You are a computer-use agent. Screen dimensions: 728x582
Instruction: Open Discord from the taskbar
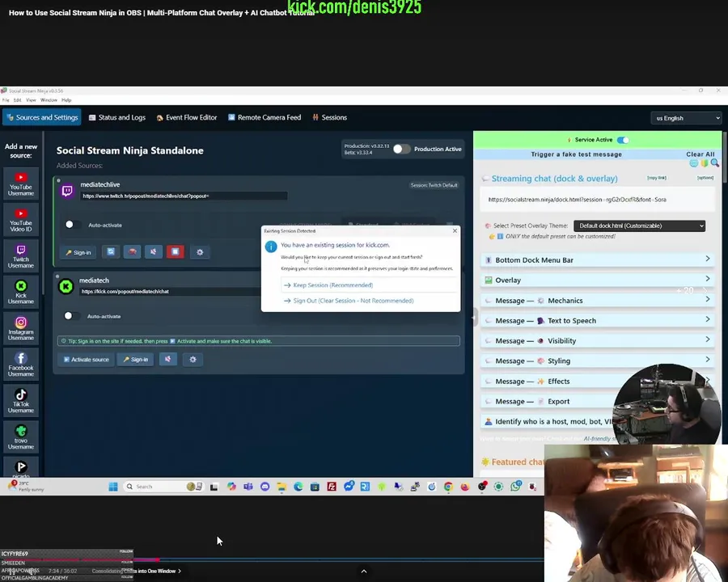(x=265, y=487)
